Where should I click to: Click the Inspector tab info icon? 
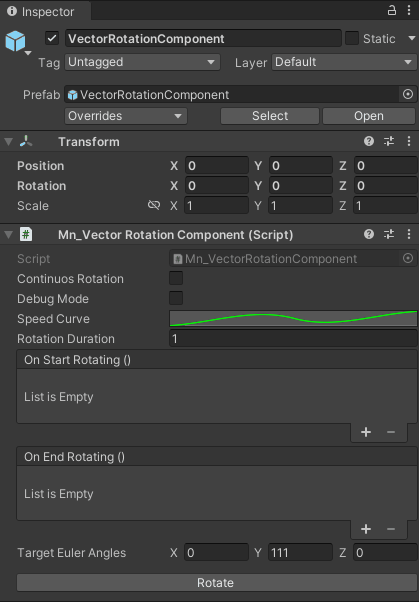(x=12, y=11)
